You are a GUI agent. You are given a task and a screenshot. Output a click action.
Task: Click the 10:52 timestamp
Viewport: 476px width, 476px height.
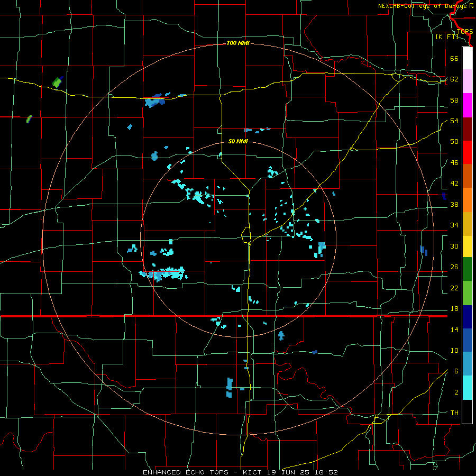(x=326, y=472)
